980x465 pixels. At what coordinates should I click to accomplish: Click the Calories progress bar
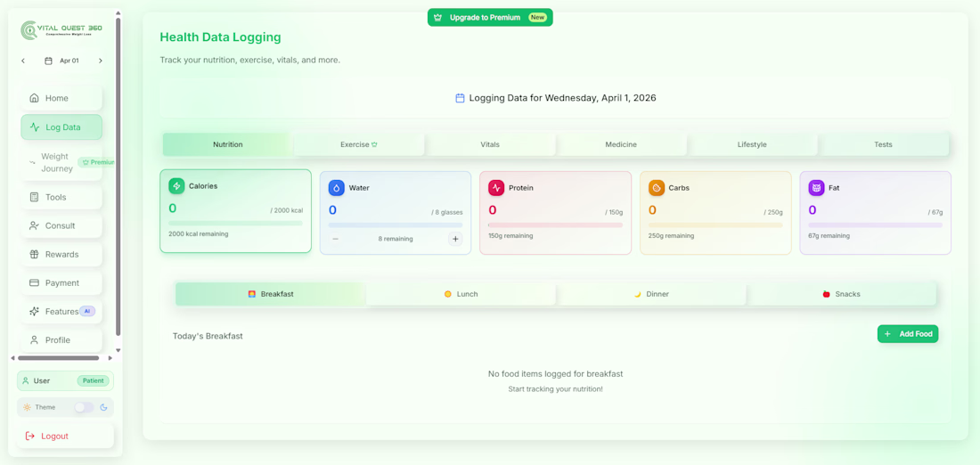(235, 223)
